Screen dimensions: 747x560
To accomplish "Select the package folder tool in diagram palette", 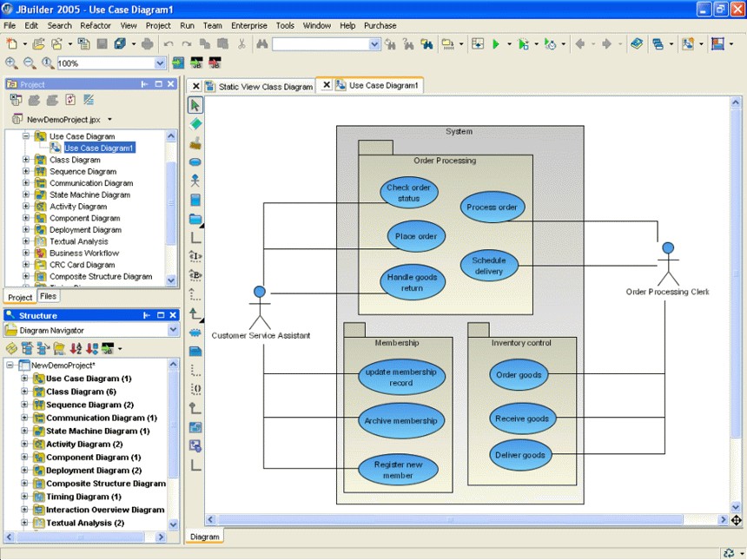I will click(x=195, y=219).
